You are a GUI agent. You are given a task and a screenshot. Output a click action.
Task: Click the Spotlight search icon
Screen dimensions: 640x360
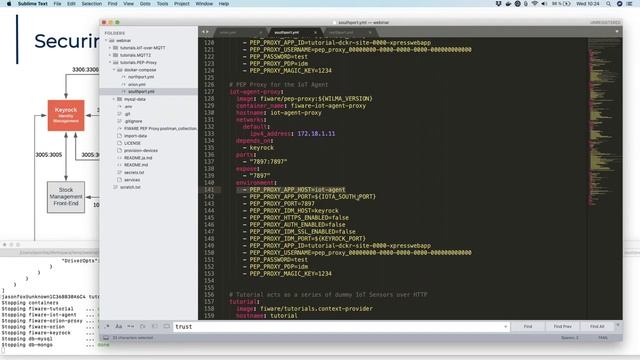609,4
